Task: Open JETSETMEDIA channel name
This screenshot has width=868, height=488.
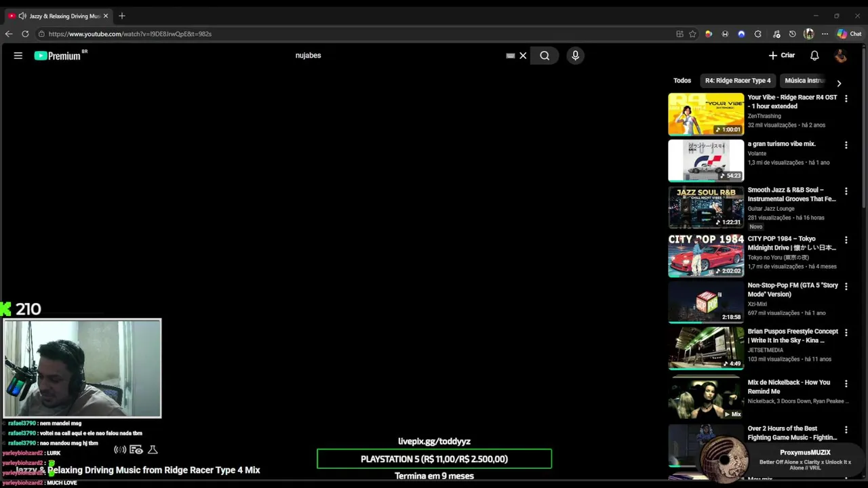Action: point(766,350)
